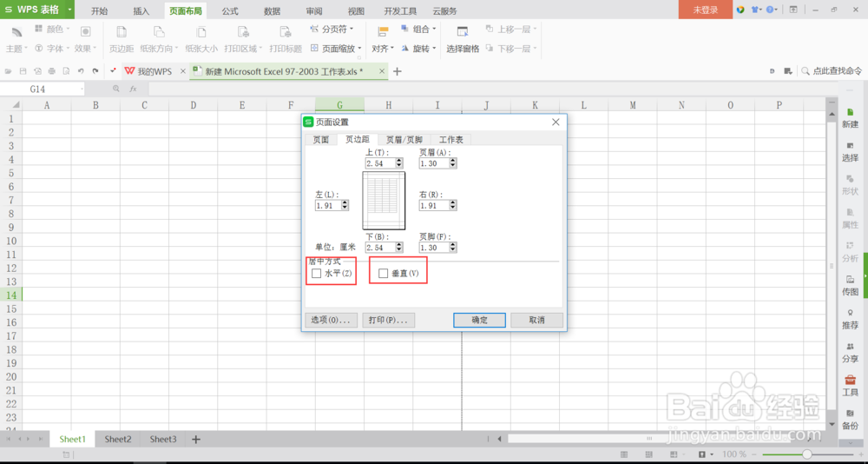Click the print preview icon in quick toolbar

tap(67, 71)
